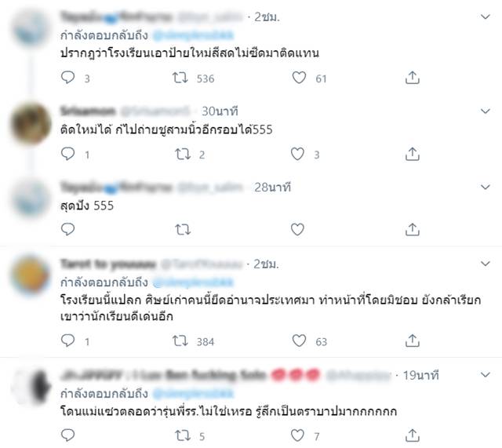Image resolution: width=502 pixels, height=448 pixels.
Task: Open the chevron menu on the 19นาที tweet
Action: tap(486, 375)
